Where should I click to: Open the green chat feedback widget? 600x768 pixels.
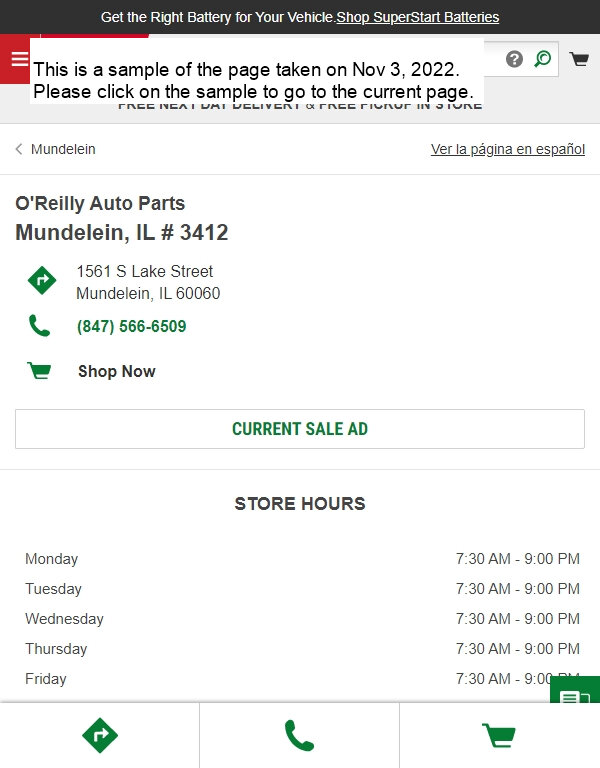575,690
